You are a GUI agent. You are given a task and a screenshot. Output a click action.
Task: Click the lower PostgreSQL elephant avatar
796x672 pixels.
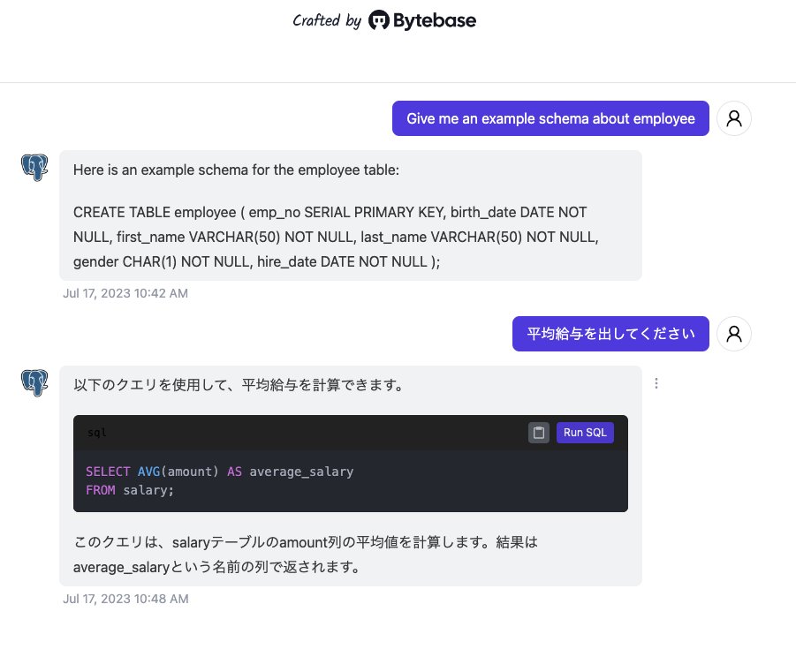tap(34, 382)
